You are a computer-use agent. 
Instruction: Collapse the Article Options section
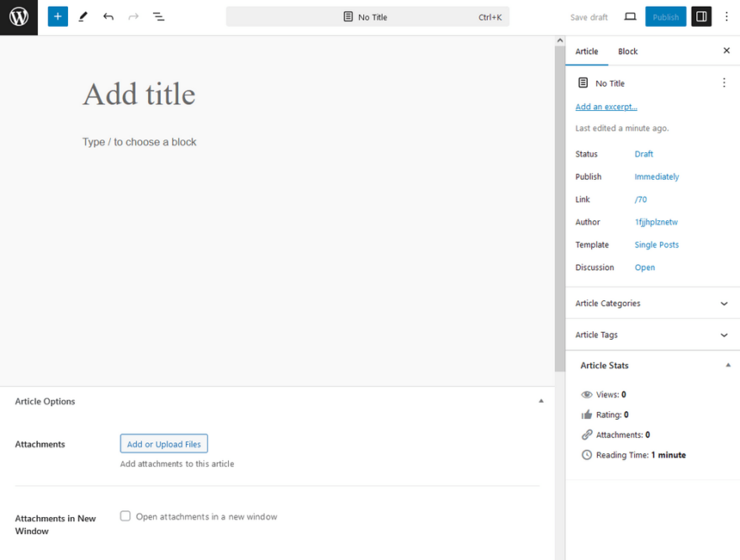pos(541,401)
